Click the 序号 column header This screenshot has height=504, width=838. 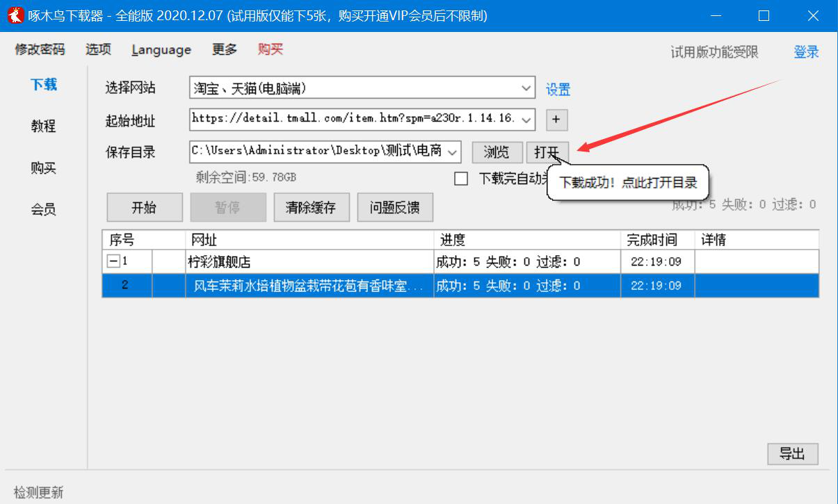click(x=144, y=240)
